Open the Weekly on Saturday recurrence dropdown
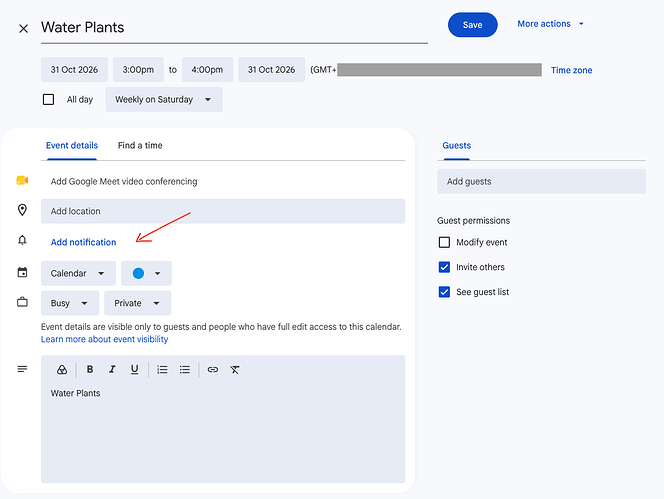This screenshot has width=664, height=499. (x=164, y=100)
